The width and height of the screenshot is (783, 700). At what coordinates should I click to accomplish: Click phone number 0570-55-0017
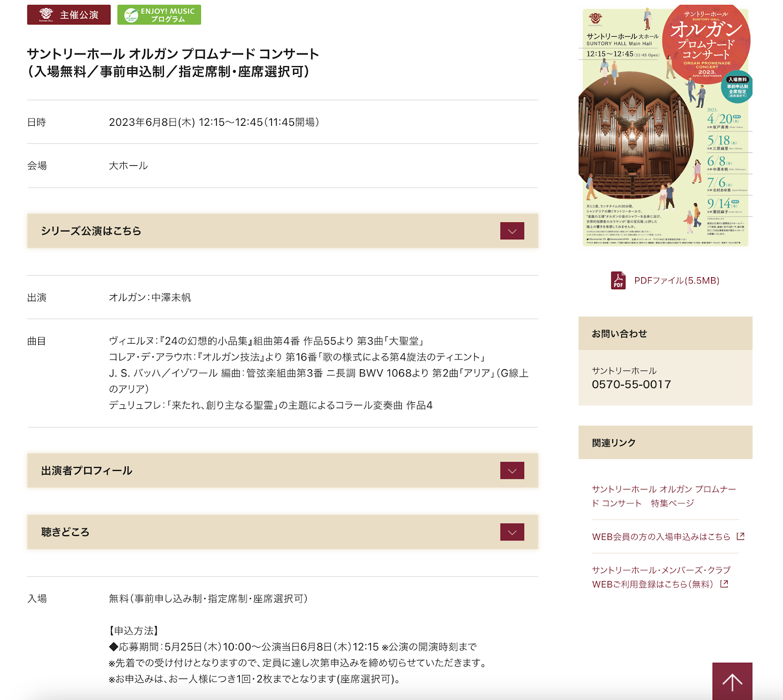(x=631, y=385)
